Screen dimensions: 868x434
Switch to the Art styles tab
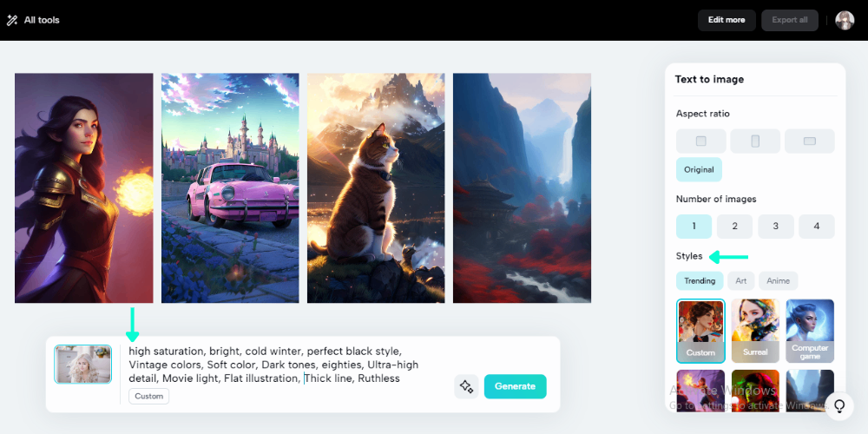740,281
